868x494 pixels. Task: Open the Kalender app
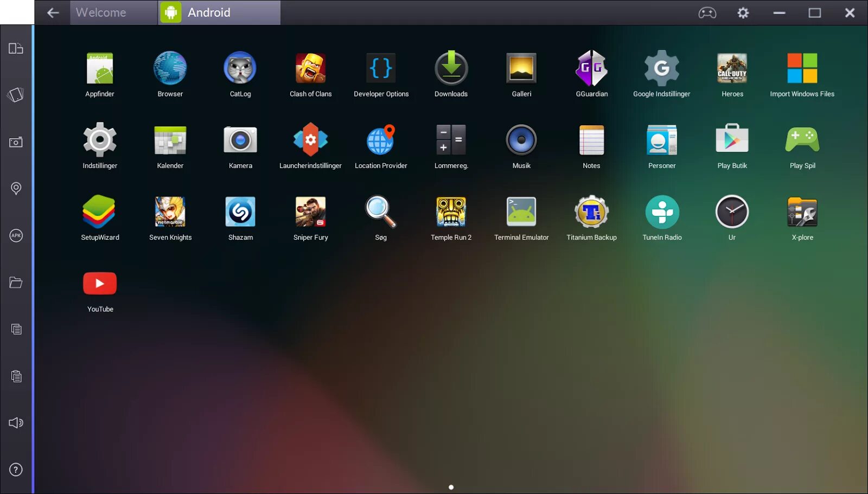(170, 140)
